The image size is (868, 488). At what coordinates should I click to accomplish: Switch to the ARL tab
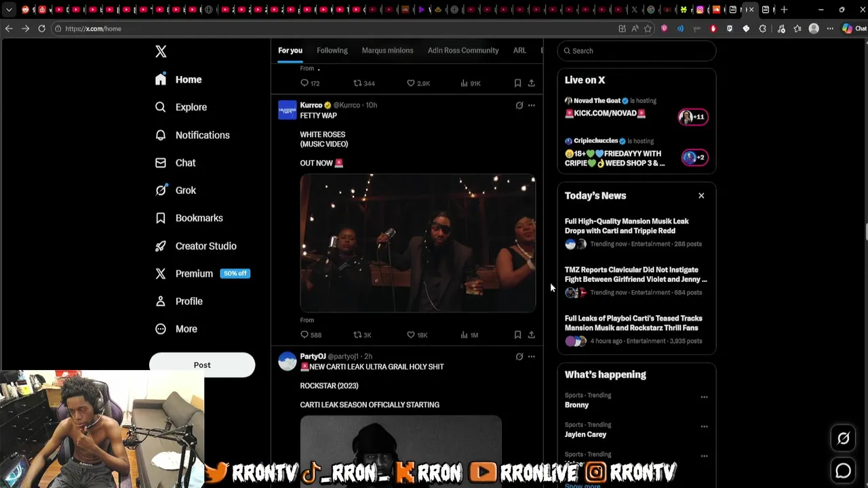point(519,50)
